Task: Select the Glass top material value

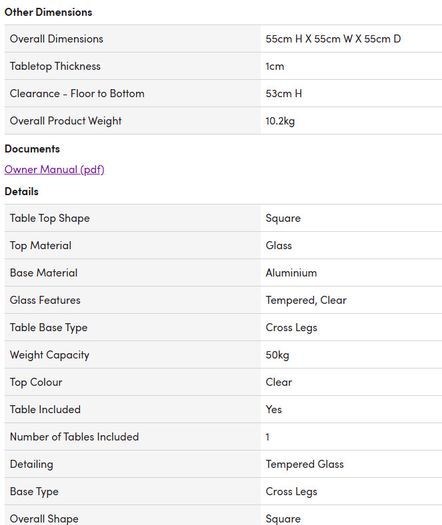Action: coord(279,245)
